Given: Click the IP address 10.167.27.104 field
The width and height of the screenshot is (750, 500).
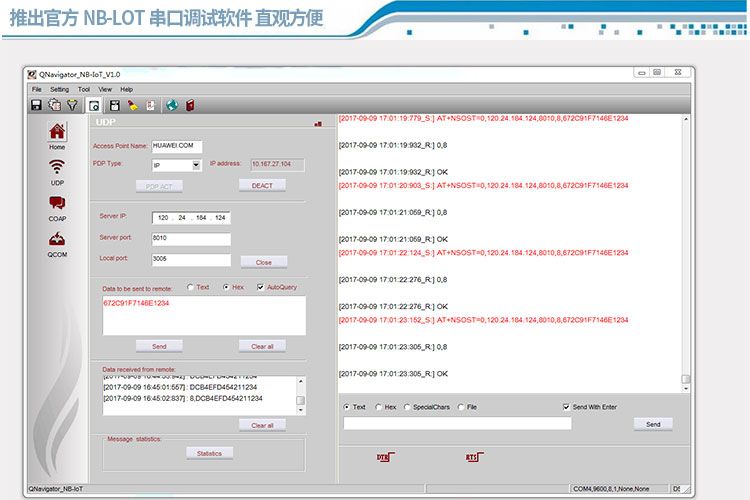Looking at the screenshot, I should point(277,165).
